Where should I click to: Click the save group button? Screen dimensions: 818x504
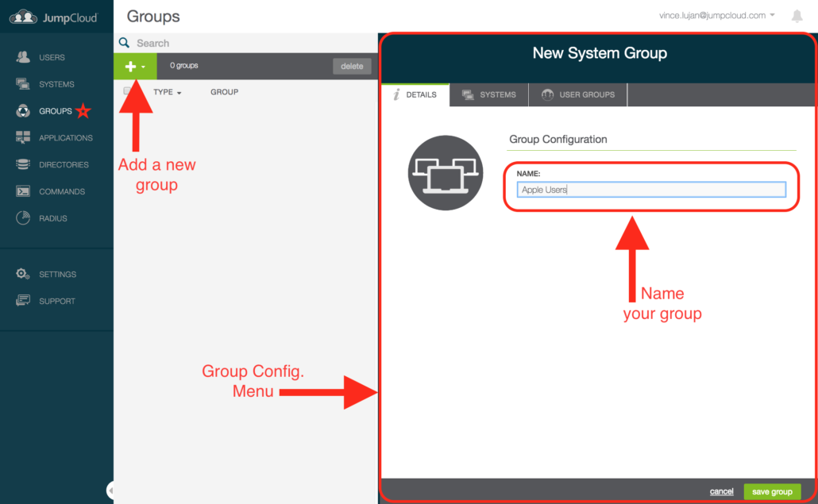pos(771,492)
